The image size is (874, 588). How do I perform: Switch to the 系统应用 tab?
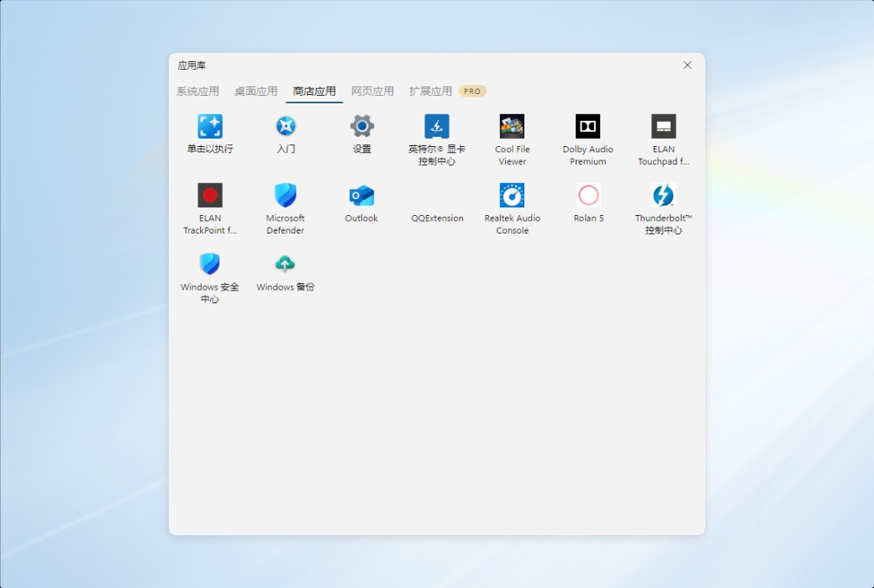click(x=197, y=91)
